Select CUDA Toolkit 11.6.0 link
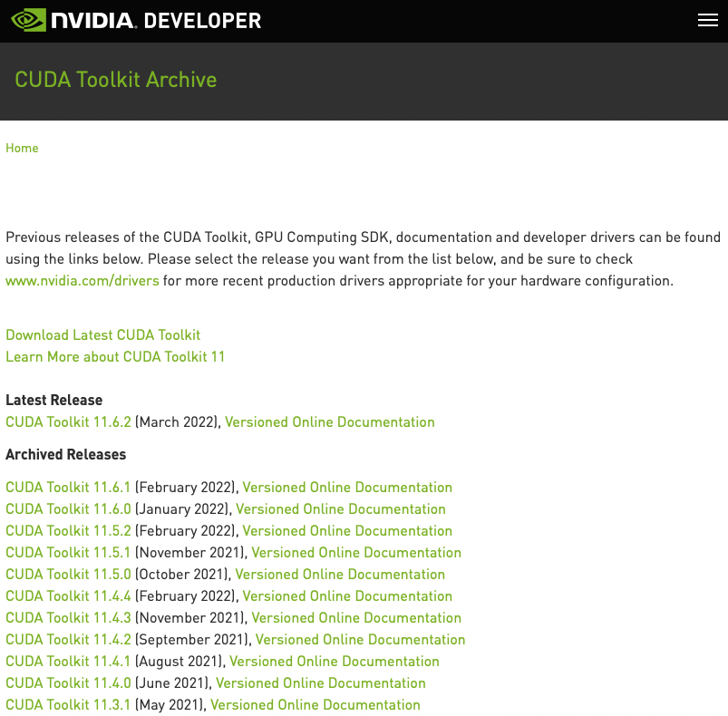The image size is (728, 716). click(x=68, y=509)
